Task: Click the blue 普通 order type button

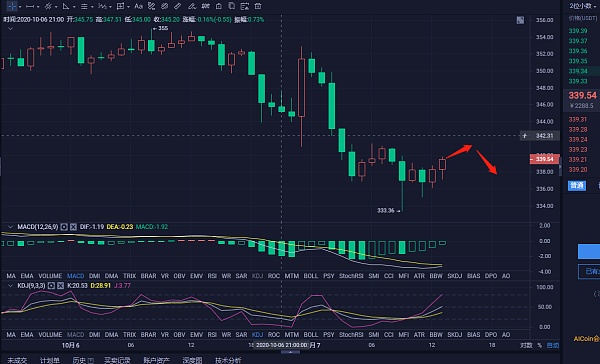Action: pyautogui.click(x=577, y=186)
